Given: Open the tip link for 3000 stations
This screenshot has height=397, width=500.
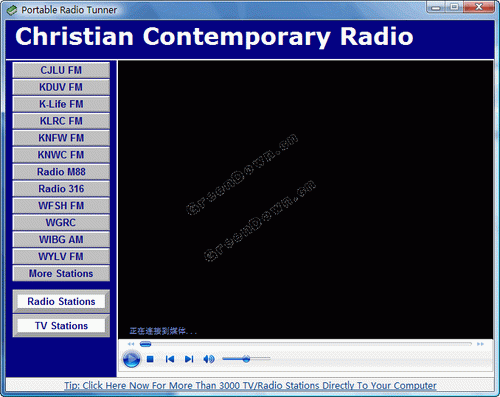Looking at the screenshot, I should click(x=250, y=386).
